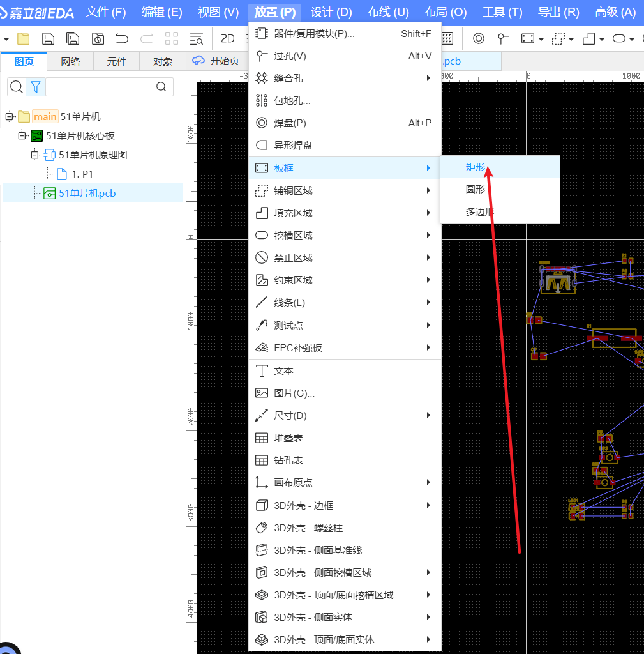Expand 测试点 submenu

pos(345,325)
